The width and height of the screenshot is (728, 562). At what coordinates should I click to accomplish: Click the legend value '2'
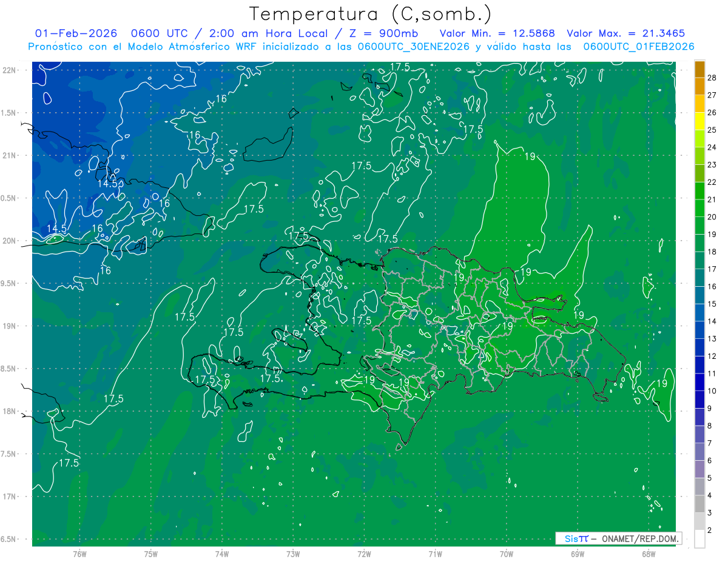(x=710, y=530)
